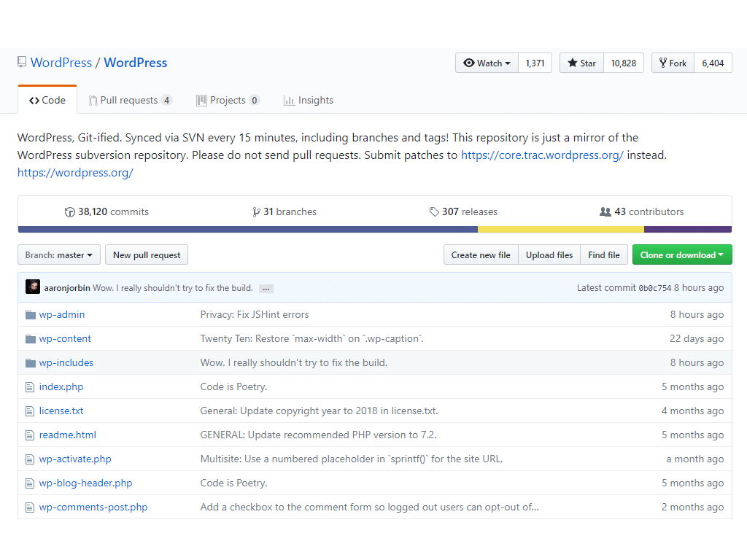The width and height of the screenshot is (747, 560).
Task: Click the pull request icon in tabs
Action: [x=93, y=101]
